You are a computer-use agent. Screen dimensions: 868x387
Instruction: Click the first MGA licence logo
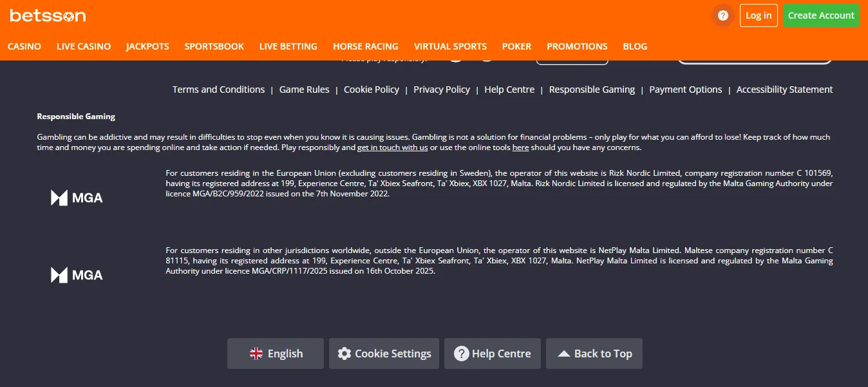(x=77, y=198)
